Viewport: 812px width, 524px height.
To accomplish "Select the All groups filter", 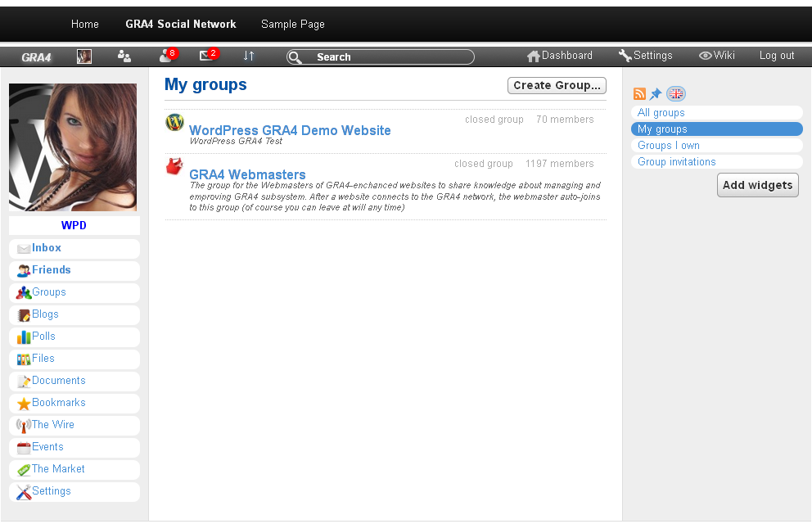I will click(x=717, y=113).
